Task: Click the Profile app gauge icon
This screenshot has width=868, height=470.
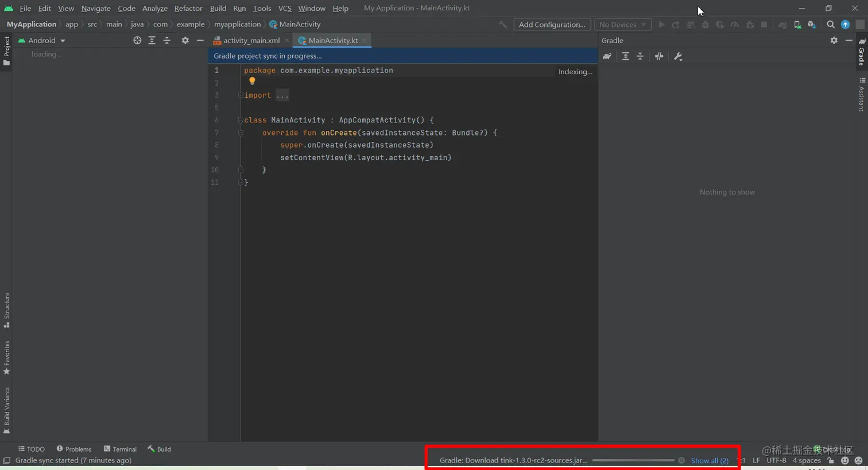Action: 734,25
